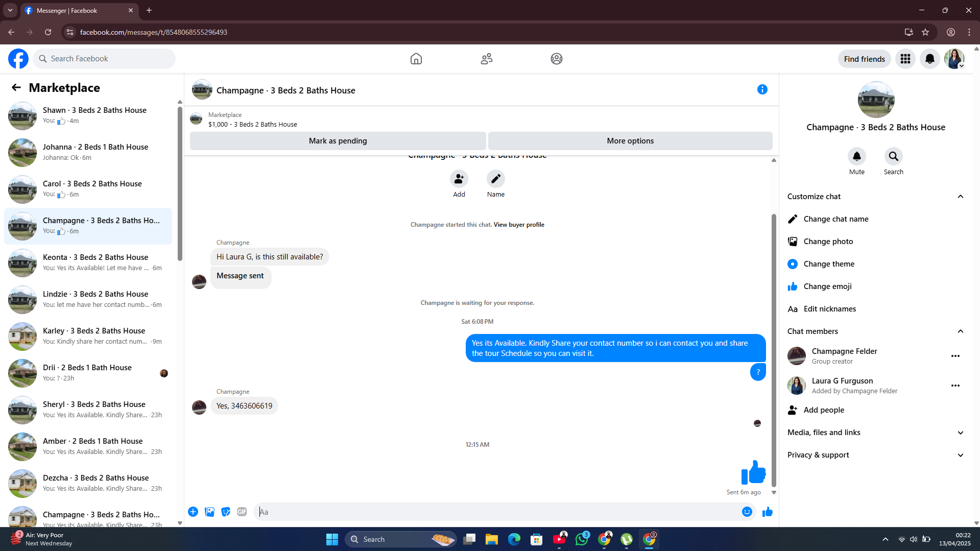Open the emoji picker in message box
This screenshot has height=551, width=980.
747,512
